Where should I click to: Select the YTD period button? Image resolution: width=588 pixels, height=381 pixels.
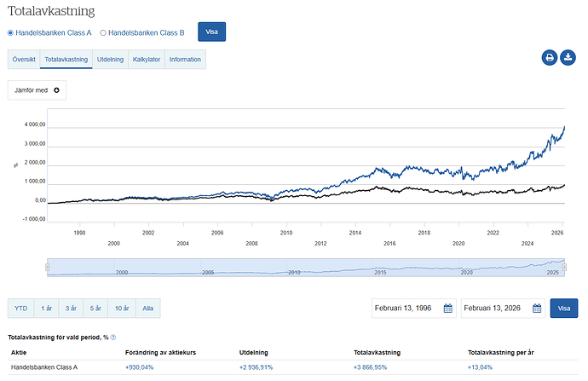(21, 309)
